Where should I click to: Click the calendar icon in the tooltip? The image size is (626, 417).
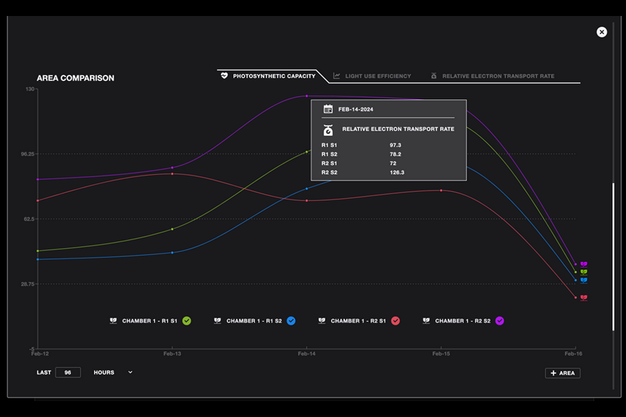327,108
